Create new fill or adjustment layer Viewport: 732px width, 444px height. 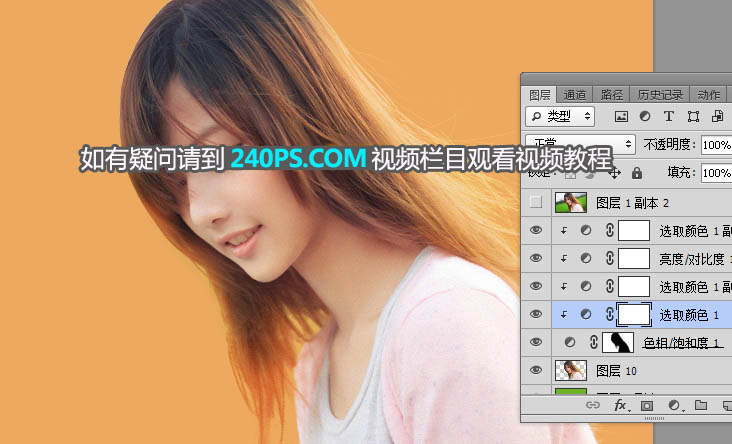pos(674,405)
